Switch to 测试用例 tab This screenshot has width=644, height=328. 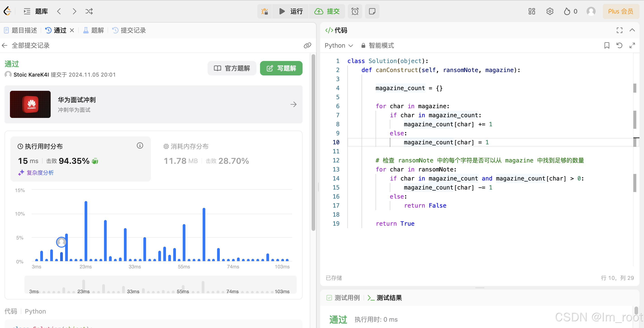pyautogui.click(x=343, y=298)
